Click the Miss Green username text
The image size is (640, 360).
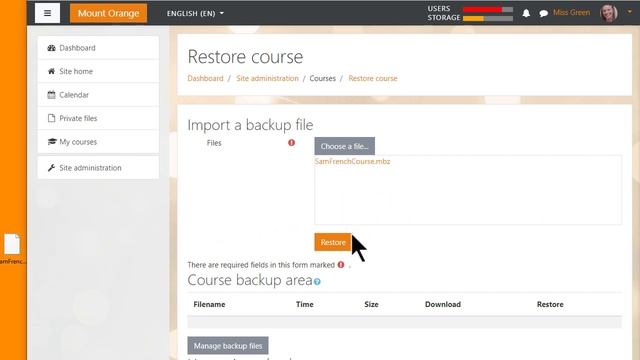571,13
